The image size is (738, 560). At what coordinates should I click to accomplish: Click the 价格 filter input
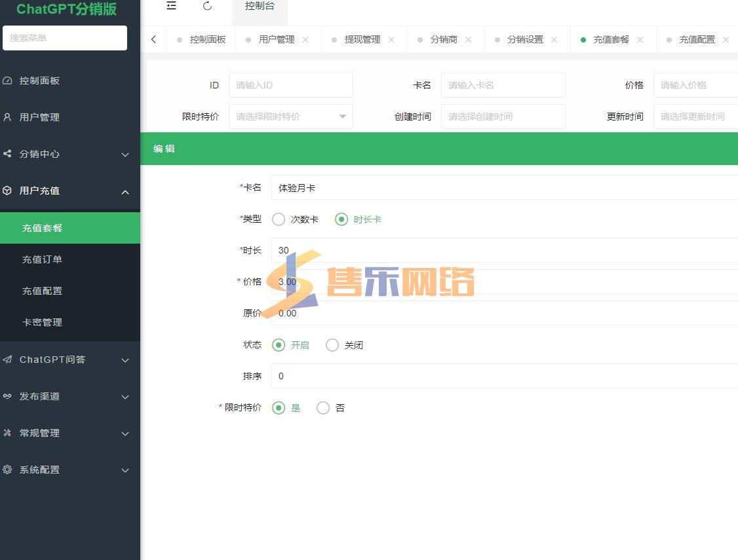click(695, 85)
